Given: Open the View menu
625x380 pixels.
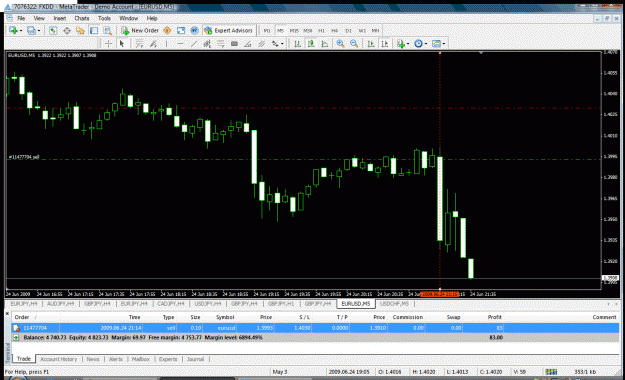Looking at the screenshot, I should tap(39, 18).
